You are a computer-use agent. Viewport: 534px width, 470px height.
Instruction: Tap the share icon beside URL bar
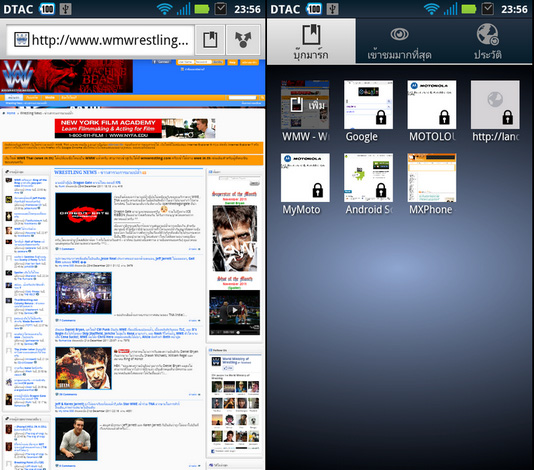243,40
